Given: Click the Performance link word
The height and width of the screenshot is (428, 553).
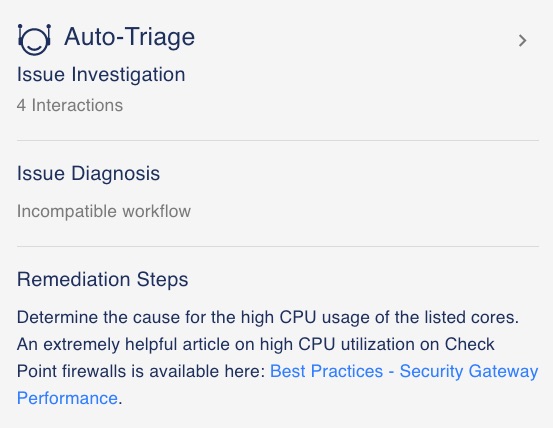Looking at the screenshot, I should (x=67, y=398).
